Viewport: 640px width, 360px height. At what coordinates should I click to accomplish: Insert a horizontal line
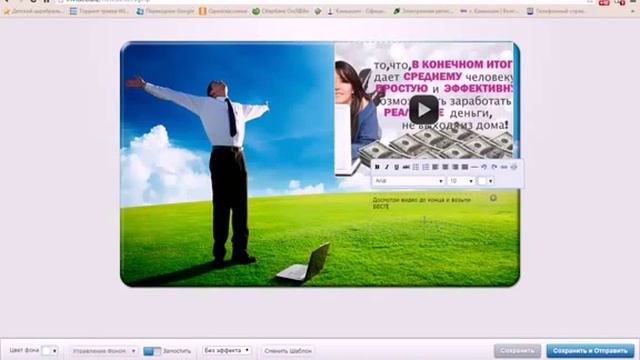(474, 167)
